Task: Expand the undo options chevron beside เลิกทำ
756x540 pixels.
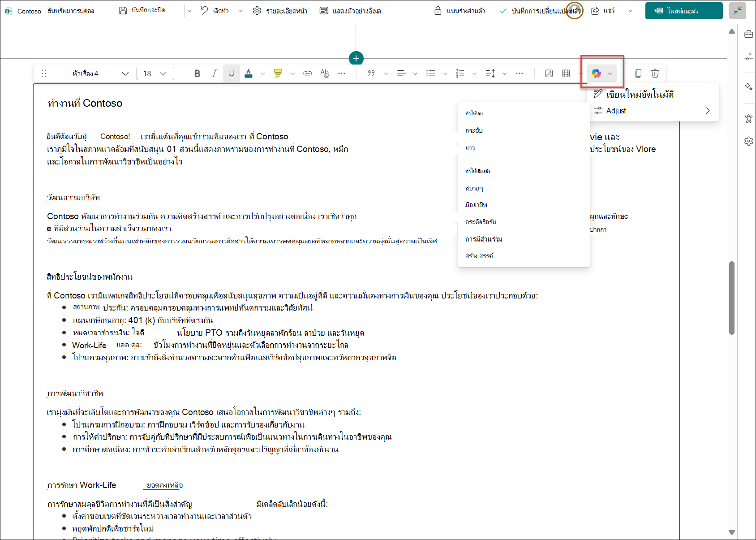Action: (x=240, y=11)
